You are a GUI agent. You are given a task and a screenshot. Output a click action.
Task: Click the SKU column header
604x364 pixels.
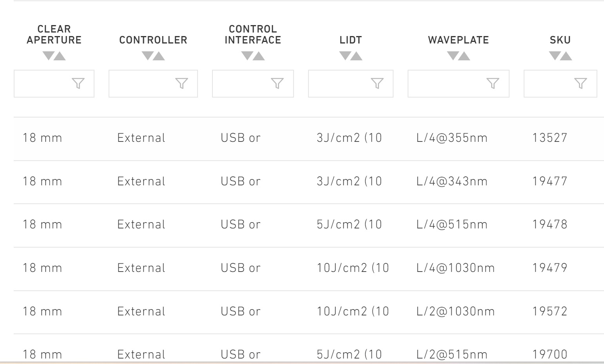(560, 40)
